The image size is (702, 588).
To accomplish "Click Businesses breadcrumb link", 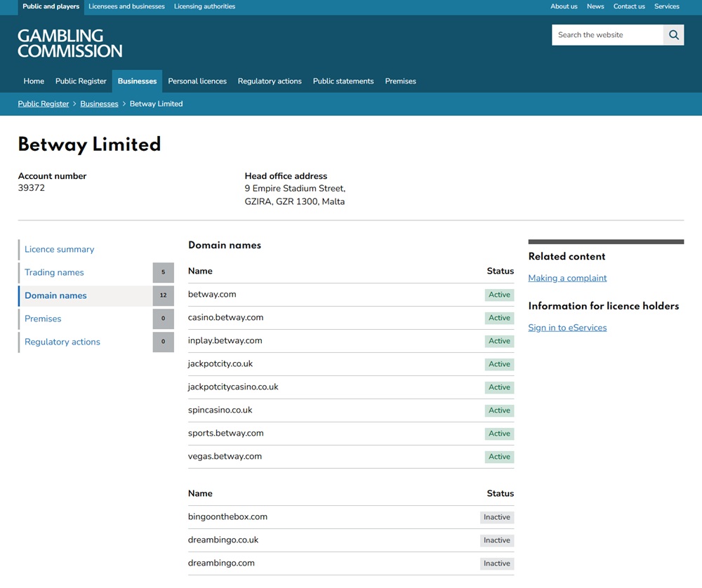I will tap(100, 104).
